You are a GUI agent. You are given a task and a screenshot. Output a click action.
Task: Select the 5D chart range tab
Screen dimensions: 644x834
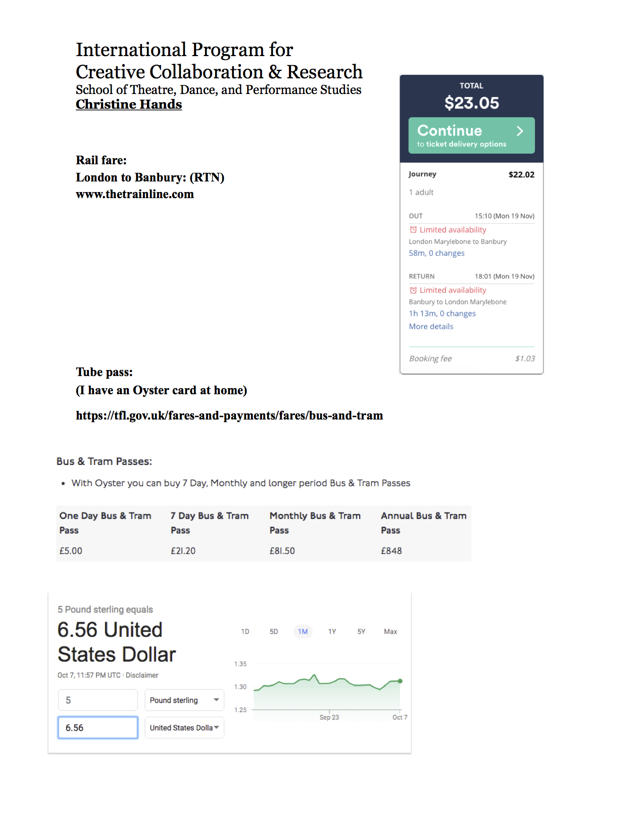click(274, 632)
